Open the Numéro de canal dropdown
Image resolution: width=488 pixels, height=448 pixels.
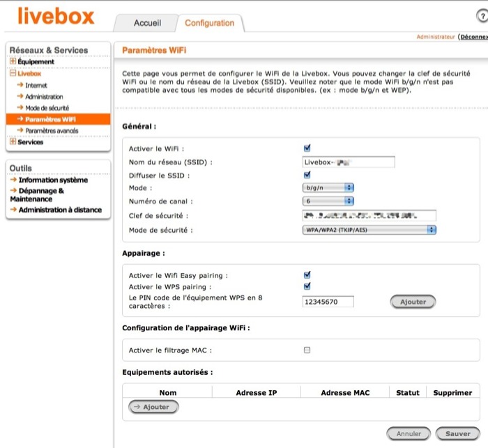329,201
